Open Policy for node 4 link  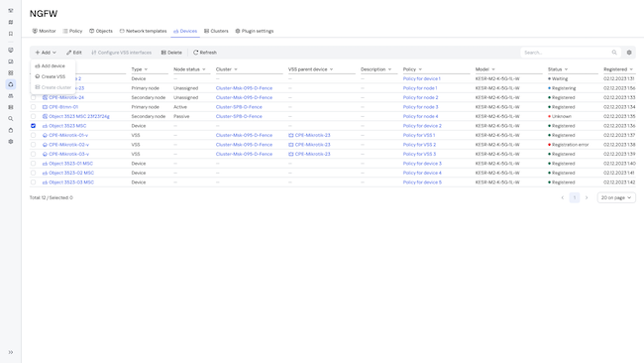point(420,116)
